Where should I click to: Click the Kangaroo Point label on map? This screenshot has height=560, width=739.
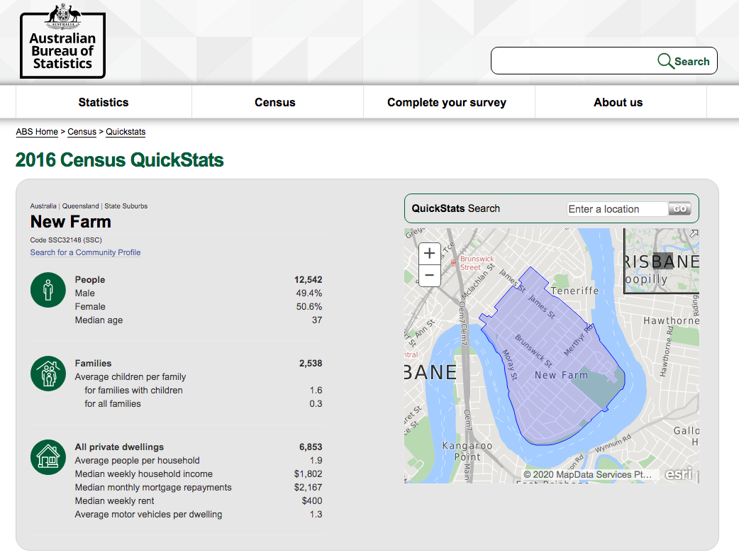pos(467,451)
